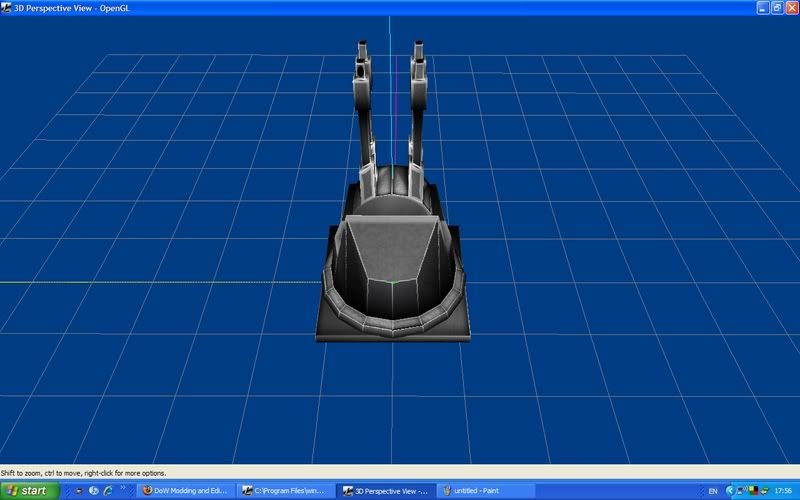
Task: Open the Windows Start menu
Action: point(30,491)
